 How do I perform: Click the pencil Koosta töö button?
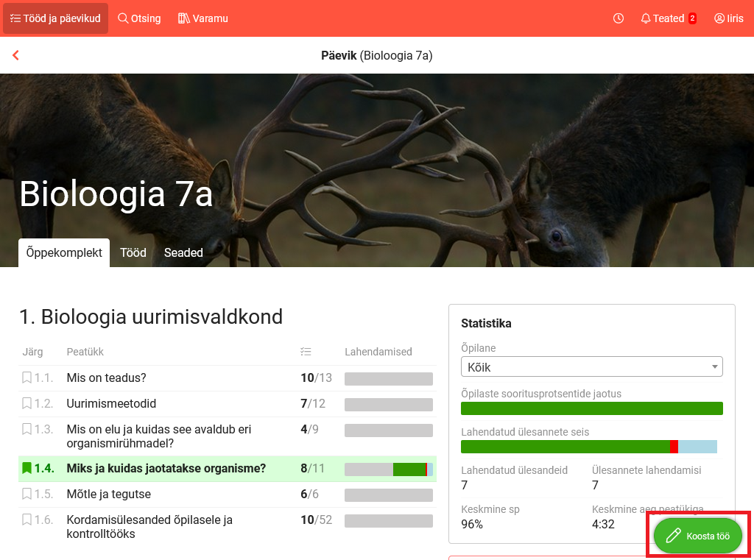pyautogui.click(x=697, y=536)
